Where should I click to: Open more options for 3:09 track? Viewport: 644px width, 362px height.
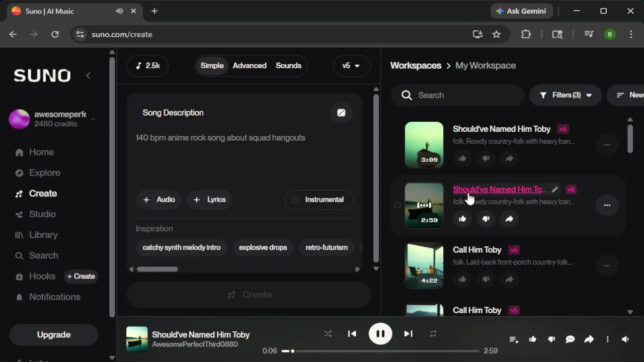click(607, 145)
